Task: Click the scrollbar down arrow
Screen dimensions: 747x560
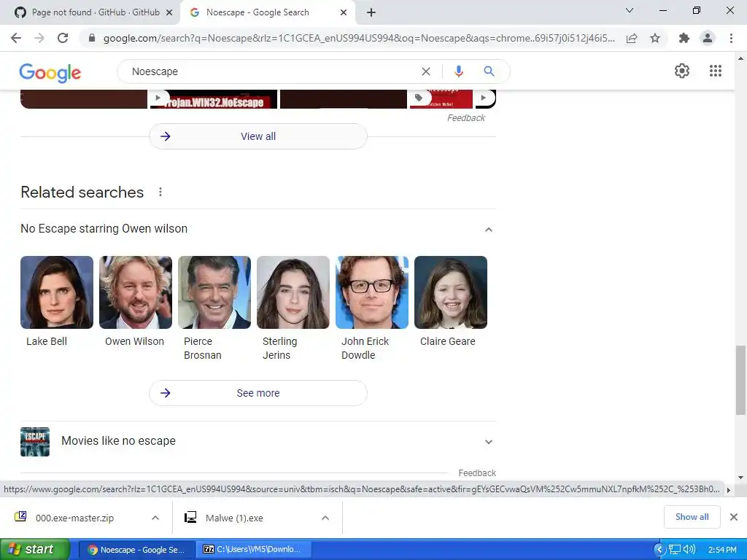Action: click(740, 478)
